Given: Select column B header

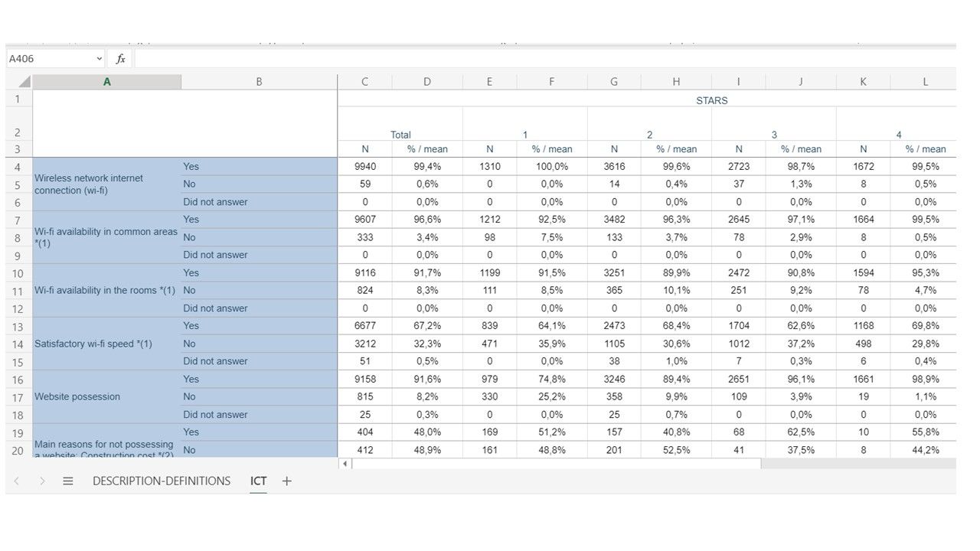Looking at the screenshot, I should coord(259,82).
